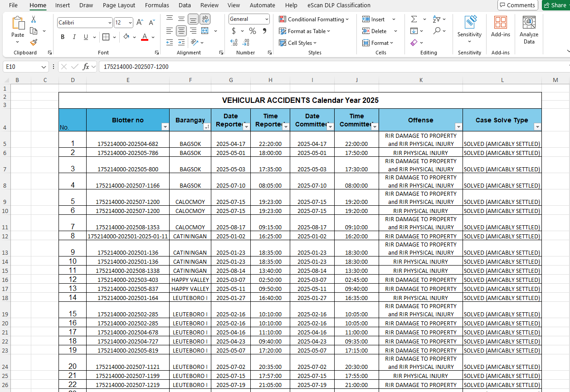Increase indent in Alignment group
The image size is (570, 392).
(x=181, y=42)
